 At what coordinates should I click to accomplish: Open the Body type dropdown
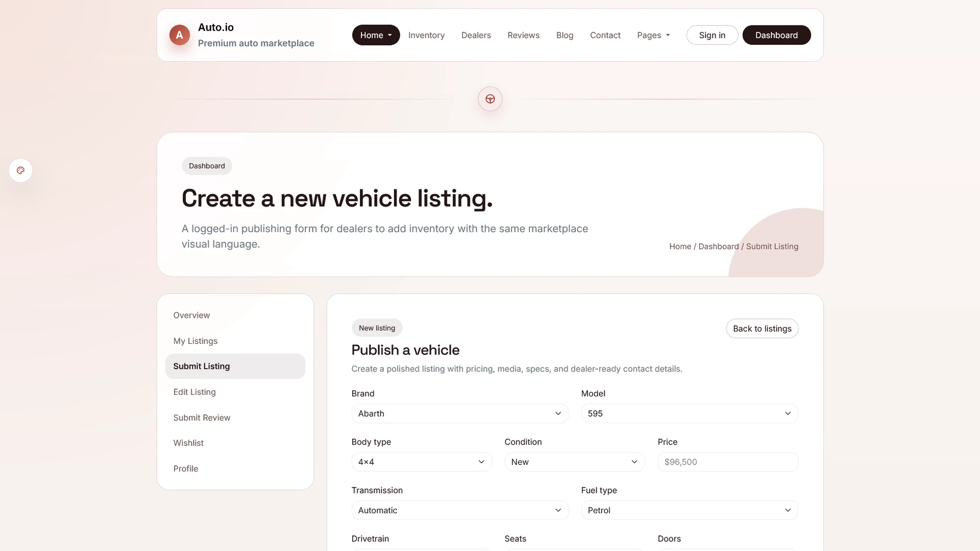[x=422, y=462]
